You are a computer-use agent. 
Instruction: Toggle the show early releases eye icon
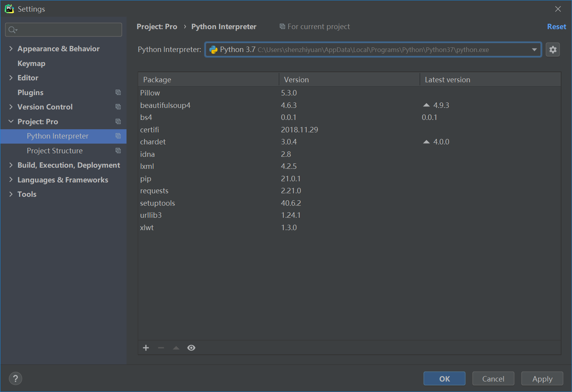191,348
